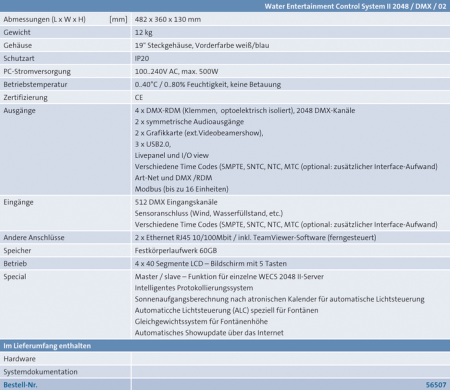Click the 'Zertifizierung' row label
Image resolution: width=450 pixels, height=390 pixels.
pos(25,97)
